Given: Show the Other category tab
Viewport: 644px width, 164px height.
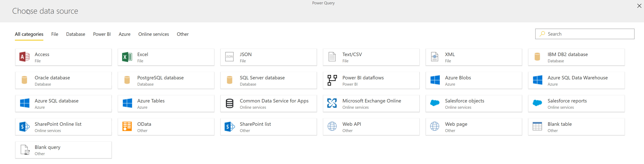Looking at the screenshot, I should click(183, 34).
